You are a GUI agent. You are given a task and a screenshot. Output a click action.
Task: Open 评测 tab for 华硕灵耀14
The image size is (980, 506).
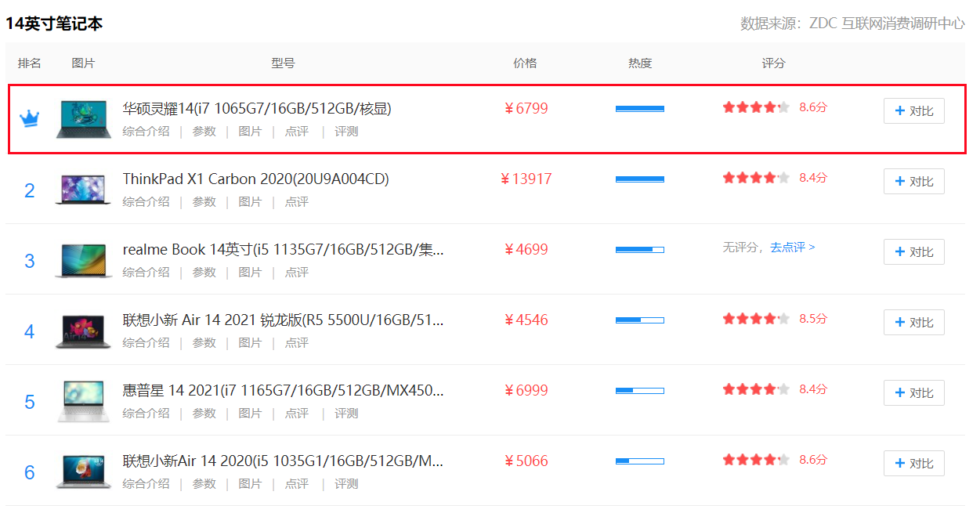(x=346, y=132)
